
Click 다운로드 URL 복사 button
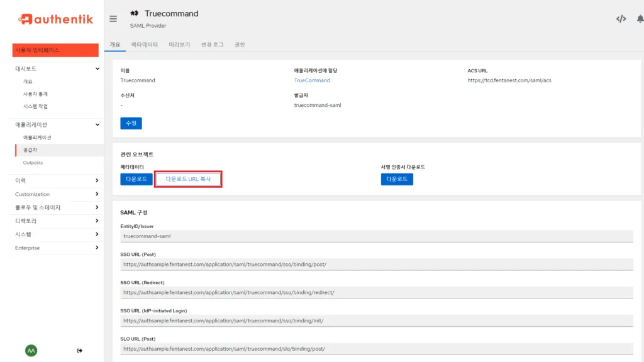[x=187, y=179]
